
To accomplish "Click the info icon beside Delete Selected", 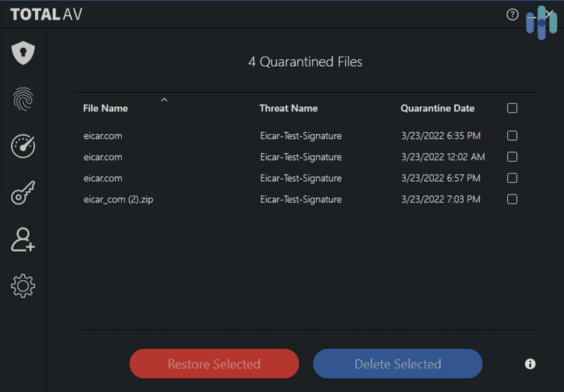I will (x=530, y=364).
